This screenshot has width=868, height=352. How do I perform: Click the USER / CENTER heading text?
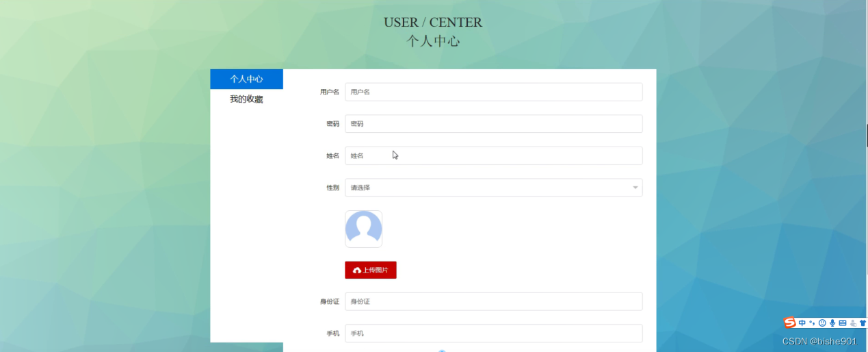(x=433, y=23)
